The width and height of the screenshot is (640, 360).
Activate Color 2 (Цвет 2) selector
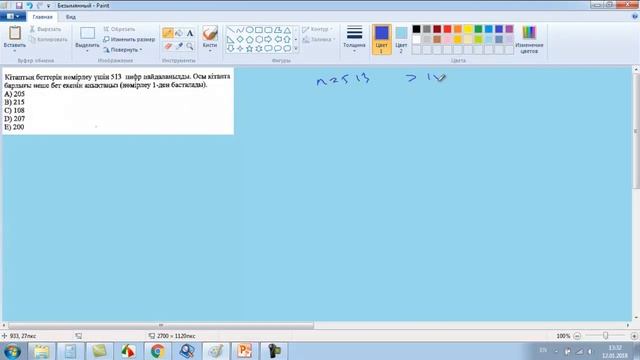[x=401, y=39]
